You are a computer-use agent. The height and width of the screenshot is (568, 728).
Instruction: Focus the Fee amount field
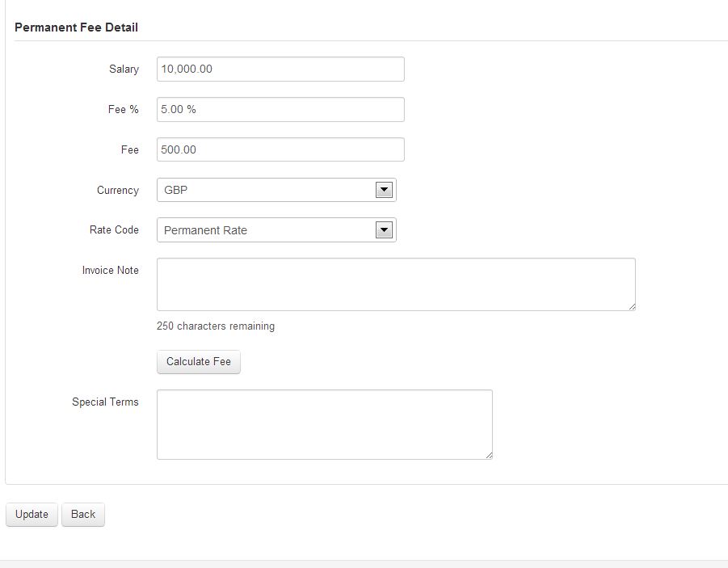280,149
